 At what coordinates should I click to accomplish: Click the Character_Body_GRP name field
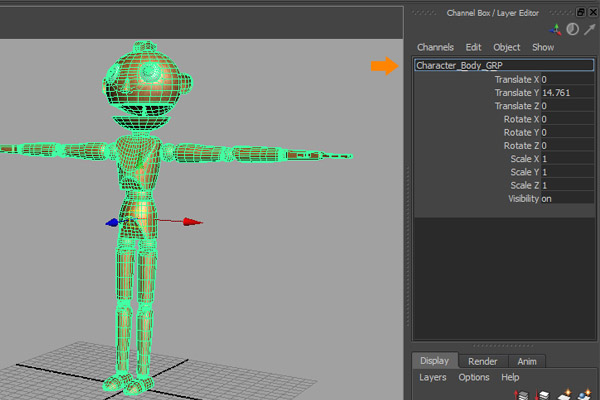503,65
